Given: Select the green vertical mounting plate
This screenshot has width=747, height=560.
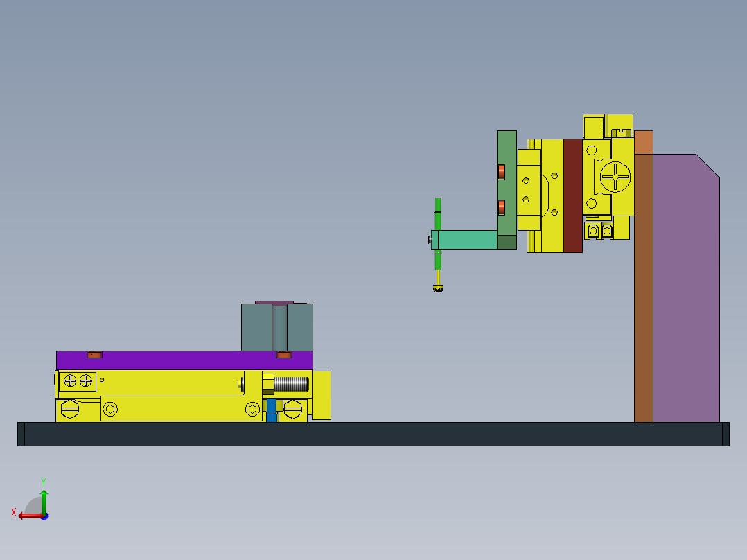Looking at the screenshot, I should point(507,183).
